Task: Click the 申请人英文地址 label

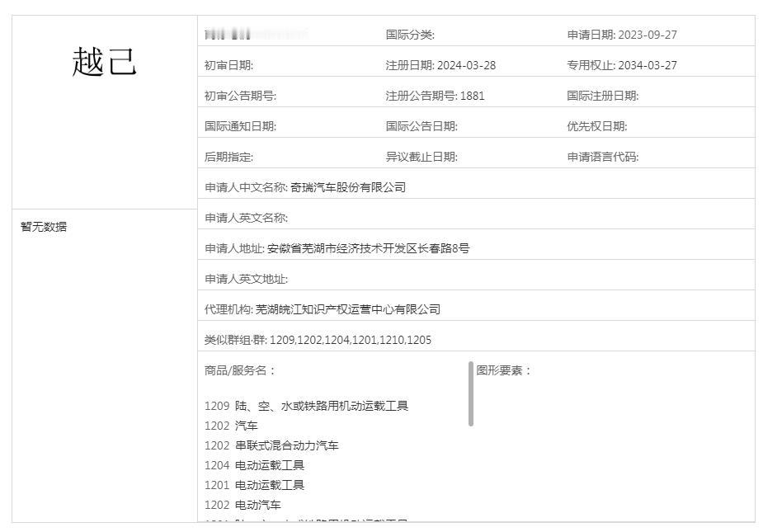Action: [247, 279]
